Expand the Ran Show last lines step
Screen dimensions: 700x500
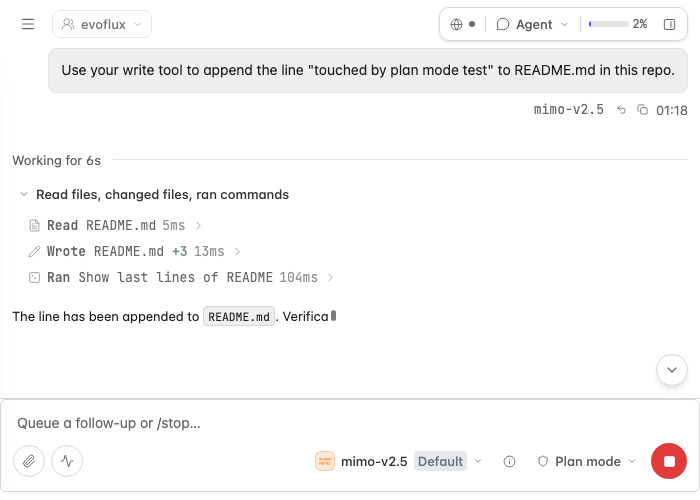point(181,277)
